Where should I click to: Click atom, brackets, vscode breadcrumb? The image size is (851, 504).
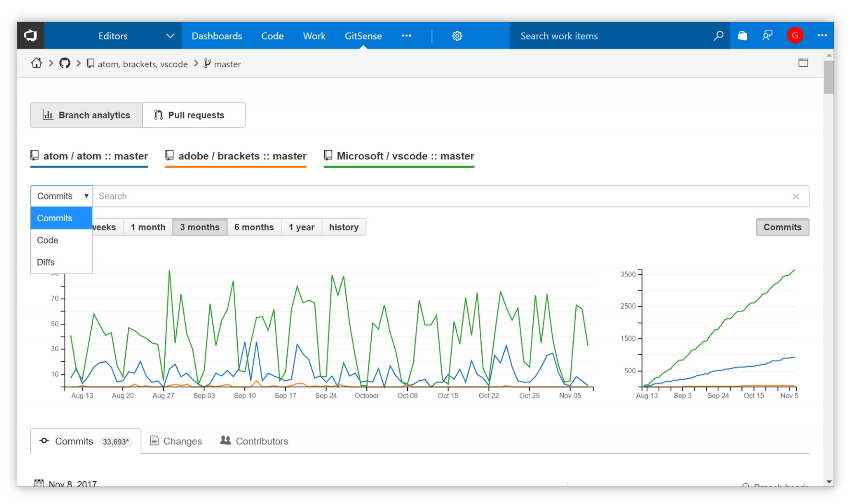coord(137,64)
